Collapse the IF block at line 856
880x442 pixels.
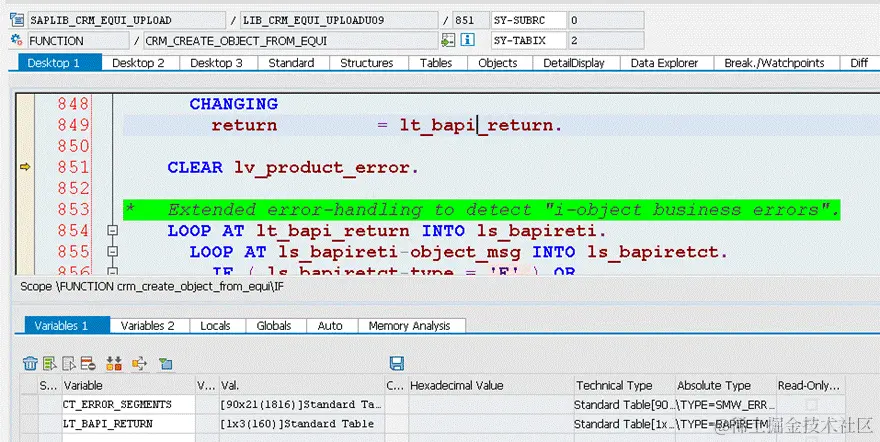[x=112, y=272]
